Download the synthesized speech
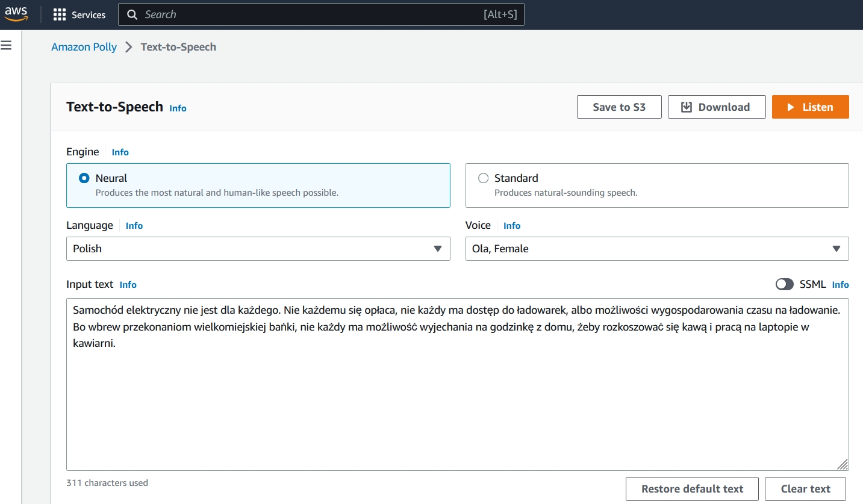 pos(717,107)
